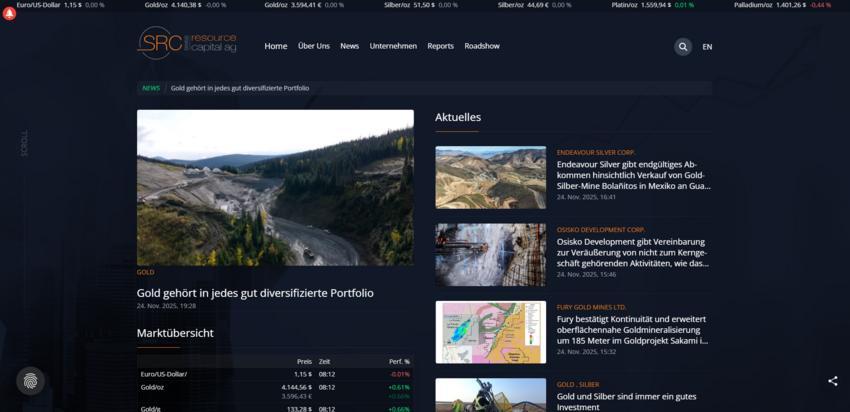Click Palladium/oz quote in top ticker
The width and height of the screenshot is (850, 412).
point(783,5)
